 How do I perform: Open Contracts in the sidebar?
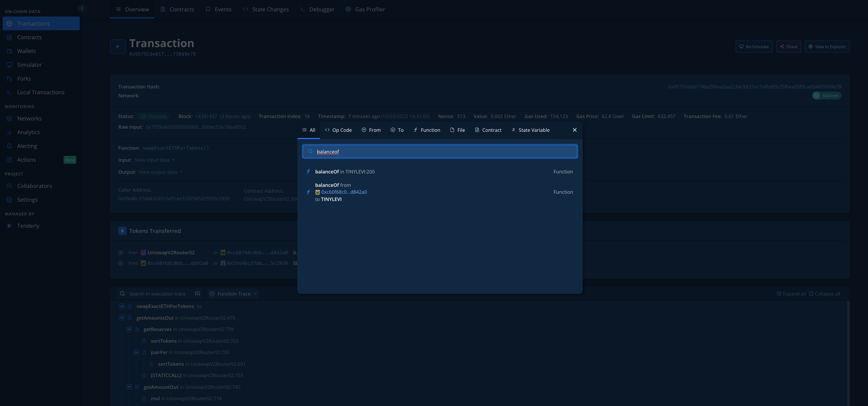[x=41, y=37]
